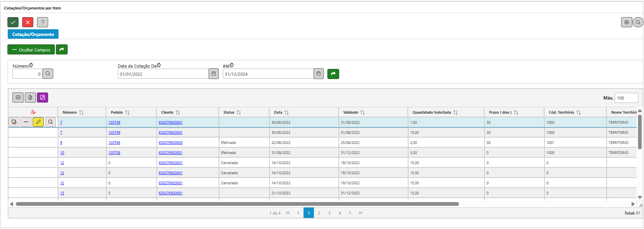Open settings gear icon at top right
This screenshot has width=644, height=229.
(x=626, y=22)
